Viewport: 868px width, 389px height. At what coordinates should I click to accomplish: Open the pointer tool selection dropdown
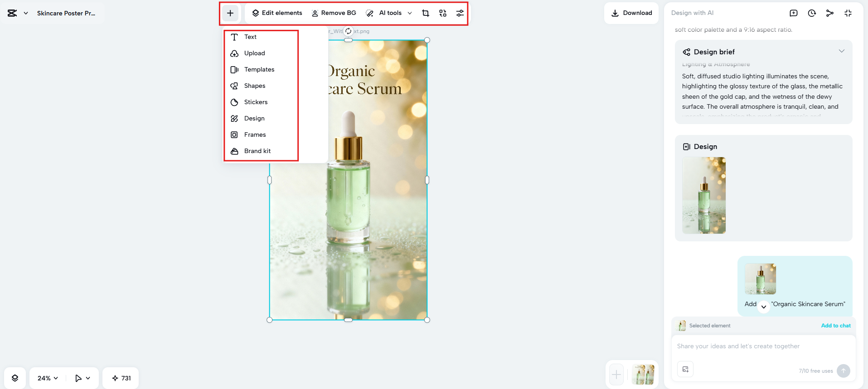(82, 378)
